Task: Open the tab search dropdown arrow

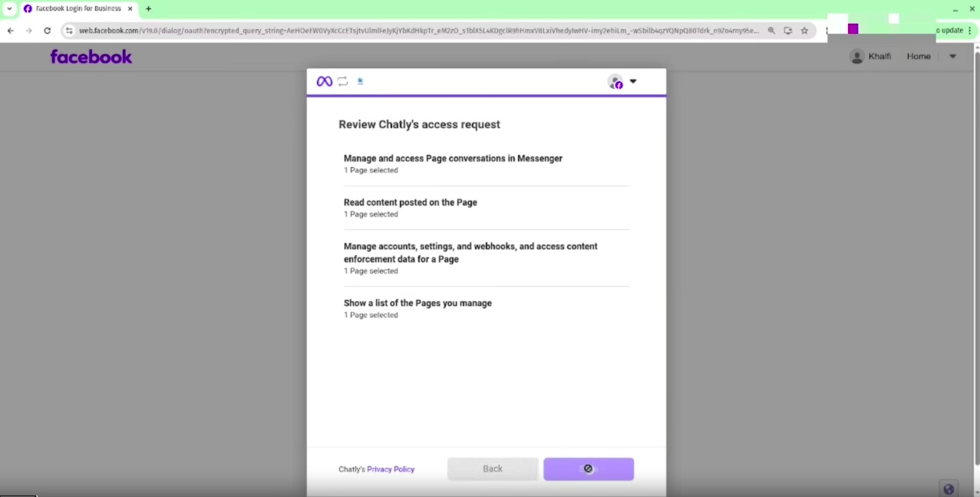Action: [x=9, y=9]
